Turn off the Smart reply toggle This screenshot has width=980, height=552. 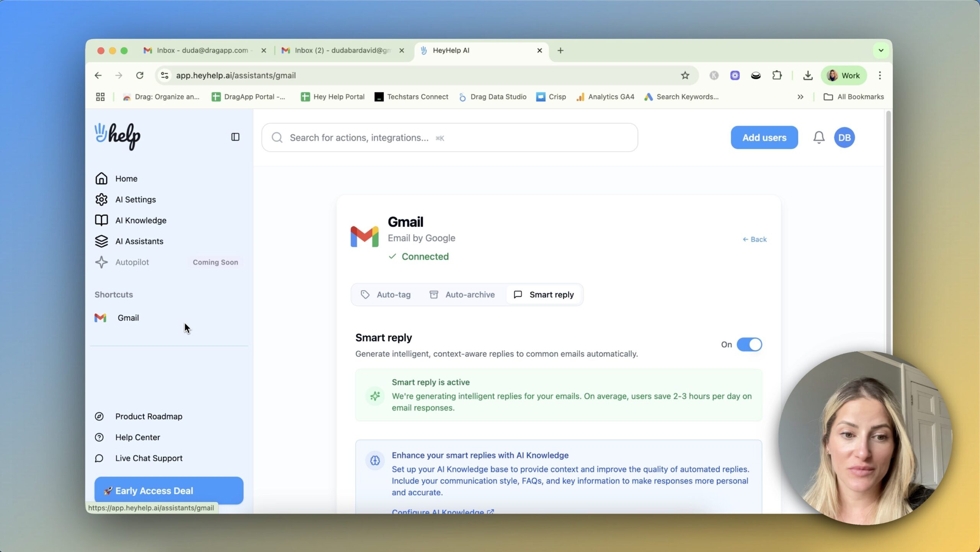749,344
